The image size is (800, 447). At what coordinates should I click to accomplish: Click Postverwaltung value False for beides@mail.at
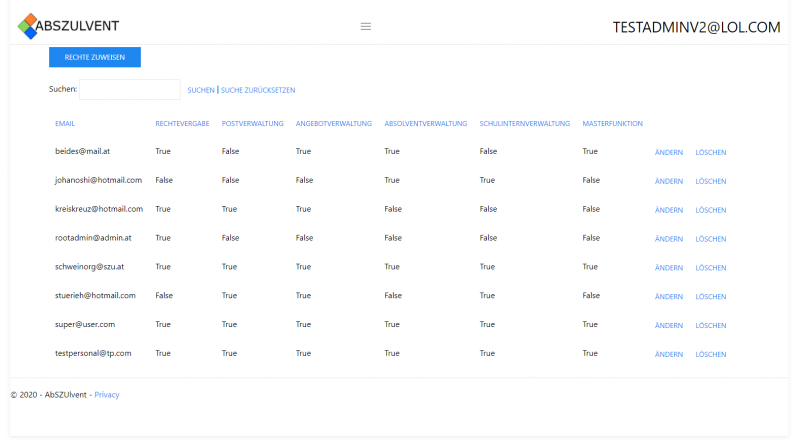pos(231,151)
